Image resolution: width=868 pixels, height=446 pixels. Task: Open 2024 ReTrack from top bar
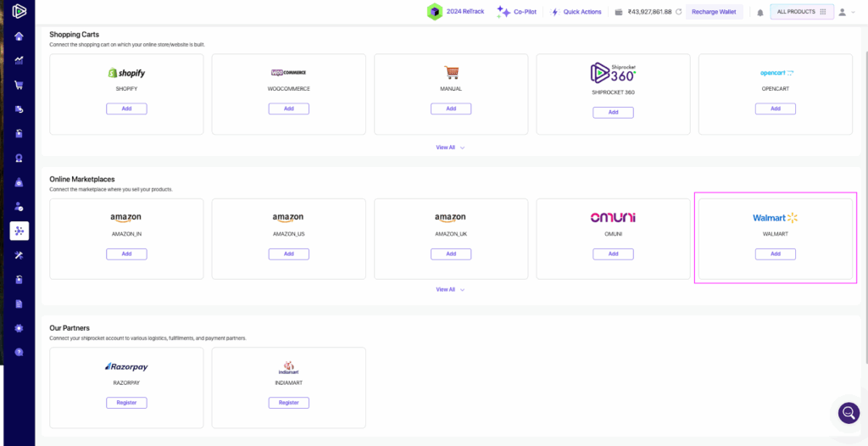(x=456, y=12)
